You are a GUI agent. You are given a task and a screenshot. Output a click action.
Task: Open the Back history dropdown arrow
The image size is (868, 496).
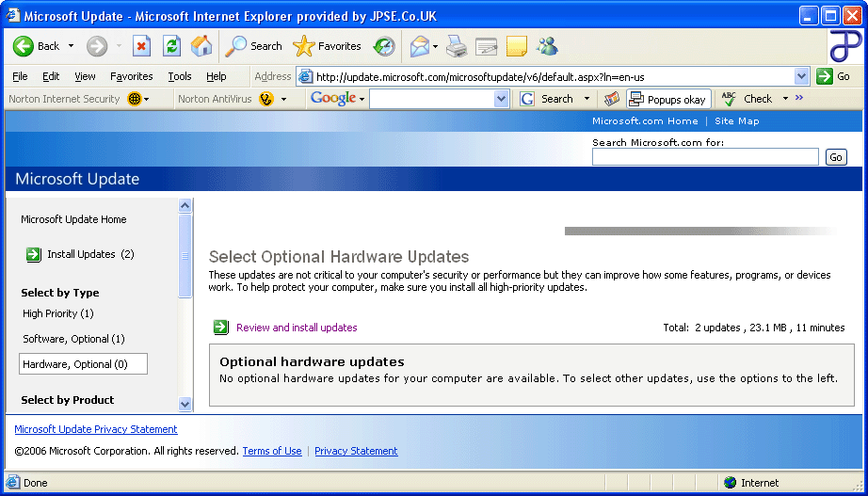tap(71, 46)
